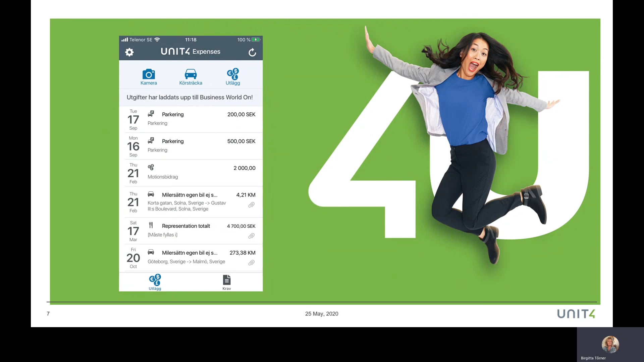Tap the attachment clip on the 4,21 KM entry

pos(251,205)
